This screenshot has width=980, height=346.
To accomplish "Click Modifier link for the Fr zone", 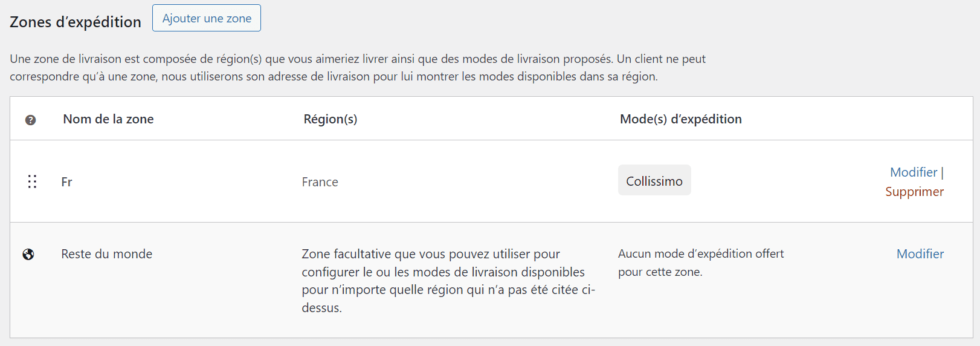I will (x=914, y=172).
